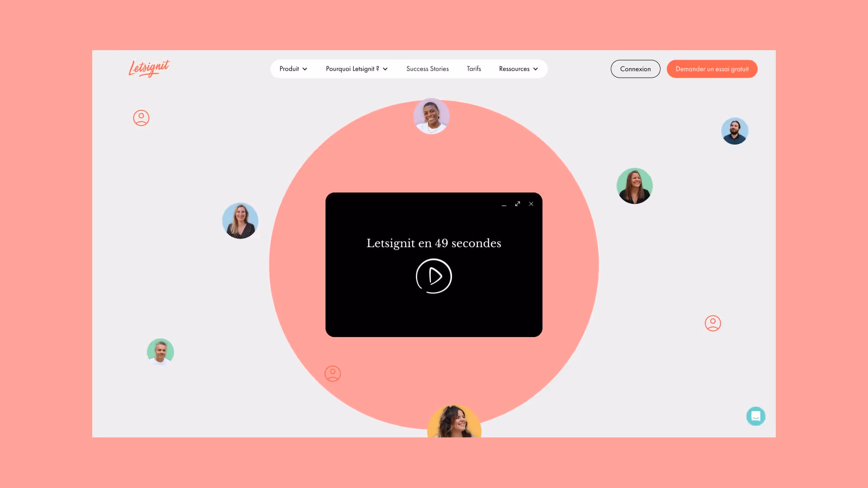Click the user outline icon inside the pink circle
The height and width of the screenshot is (488, 868).
click(333, 374)
